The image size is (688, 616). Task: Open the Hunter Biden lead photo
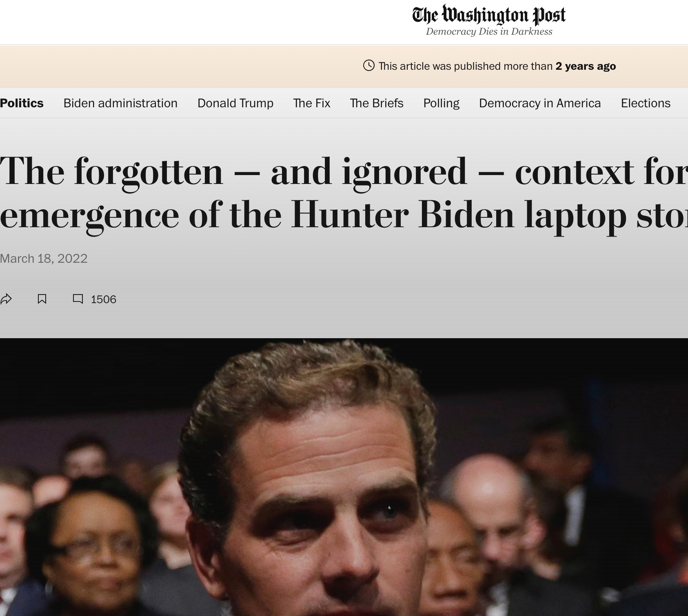point(344,477)
